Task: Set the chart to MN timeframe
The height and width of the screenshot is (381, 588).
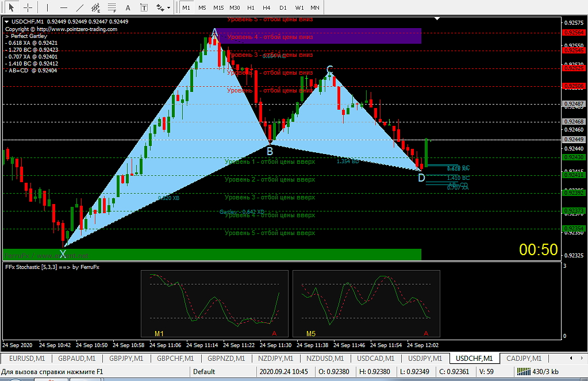Action: point(315,7)
